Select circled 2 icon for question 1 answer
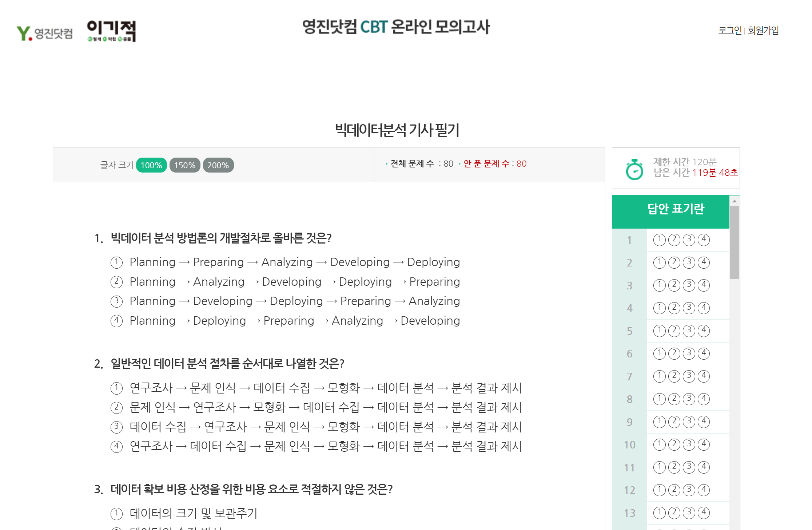The height and width of the screenshot is (530, 812). [x=116, y=282]
